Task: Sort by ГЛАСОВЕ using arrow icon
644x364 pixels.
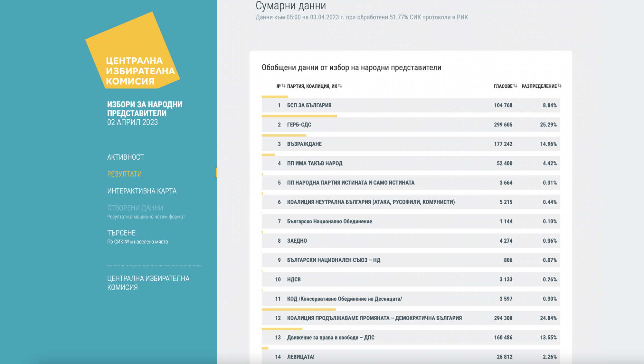Action: click(515, 86)
